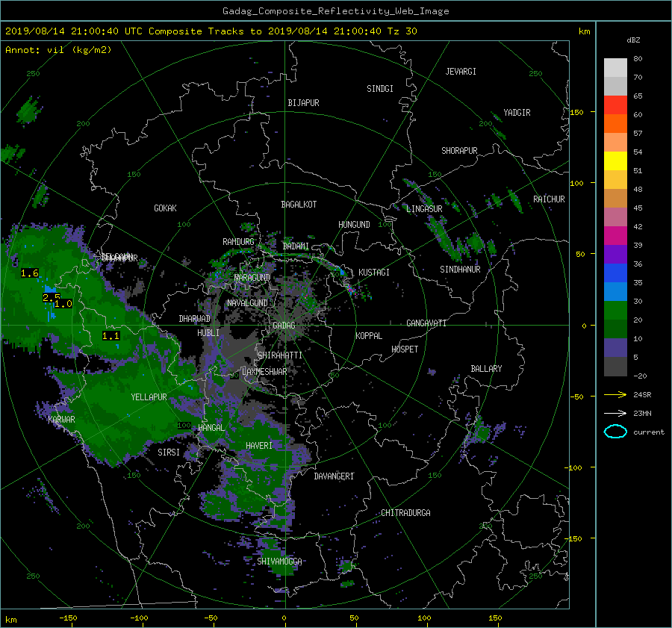Click the JEVARGI city label
Viewport: 672px width, 628px height.
(x=461, y=72)
